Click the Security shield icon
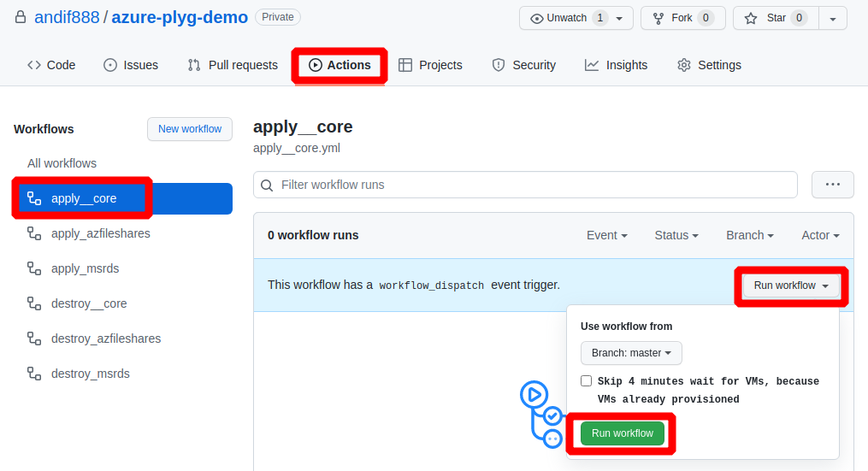This screenshot has height=471, width=868. click(x=499, y=65)
